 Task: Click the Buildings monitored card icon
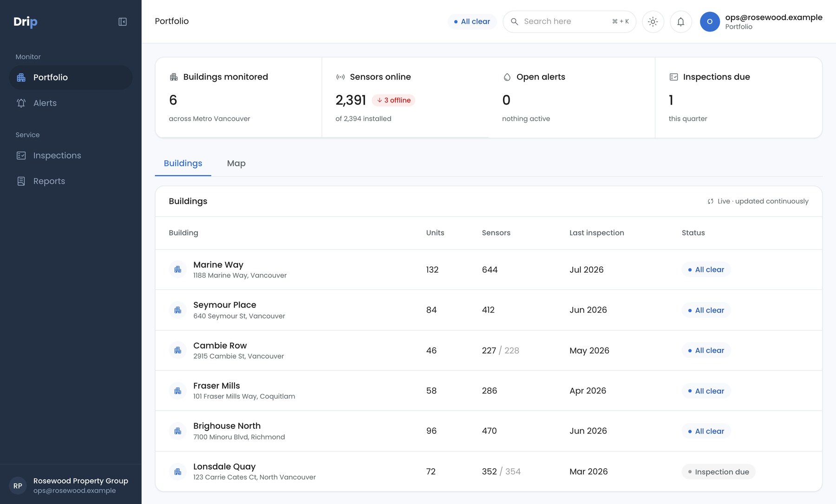point(174,77)
